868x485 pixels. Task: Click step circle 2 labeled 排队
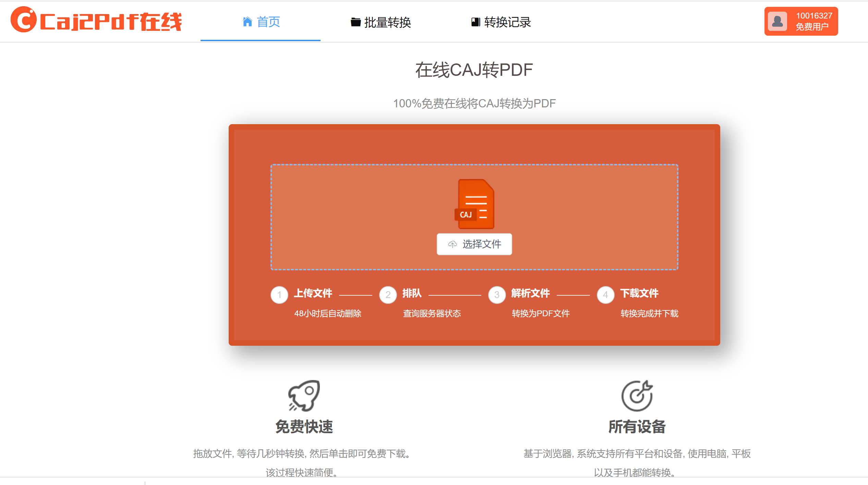(x=388, y=295)
